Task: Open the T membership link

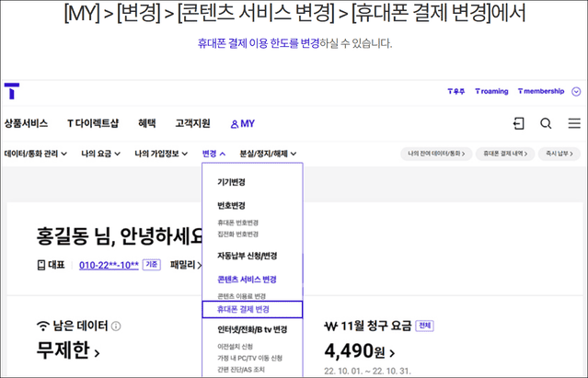Action: (541, 91)
